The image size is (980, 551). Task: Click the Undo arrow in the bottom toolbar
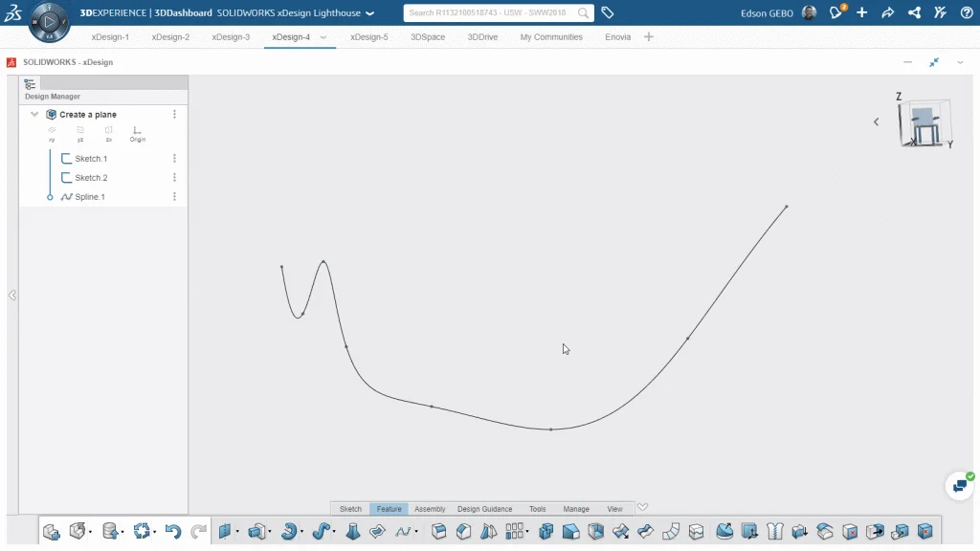click(x=172, y=532)
